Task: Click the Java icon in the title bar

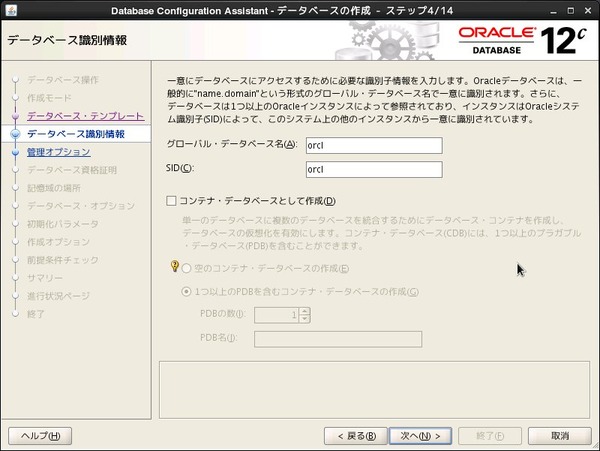Action: [x=11, y=10]
